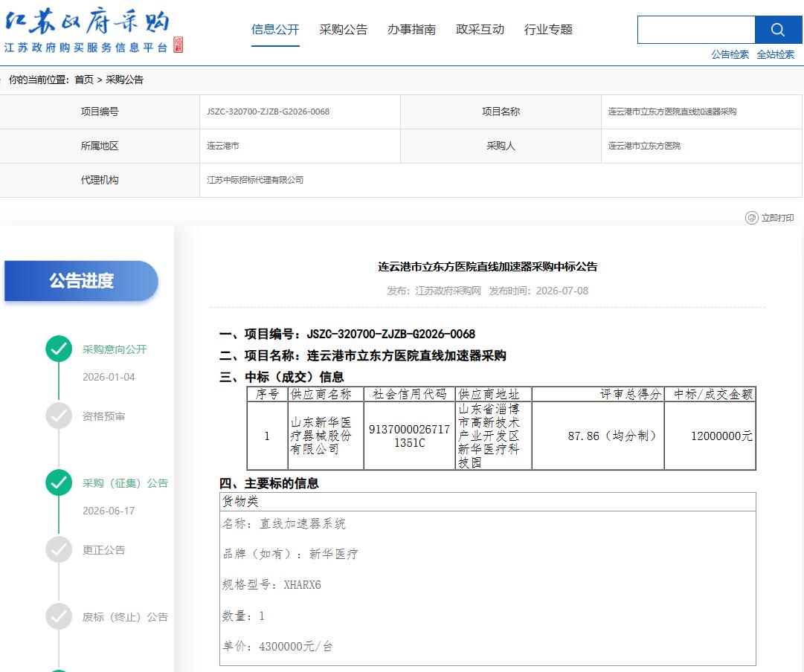The height and width of the screenshot is (672, 804).
Task: Go to 首页 in breadcrumb
Action: [84, 80]
